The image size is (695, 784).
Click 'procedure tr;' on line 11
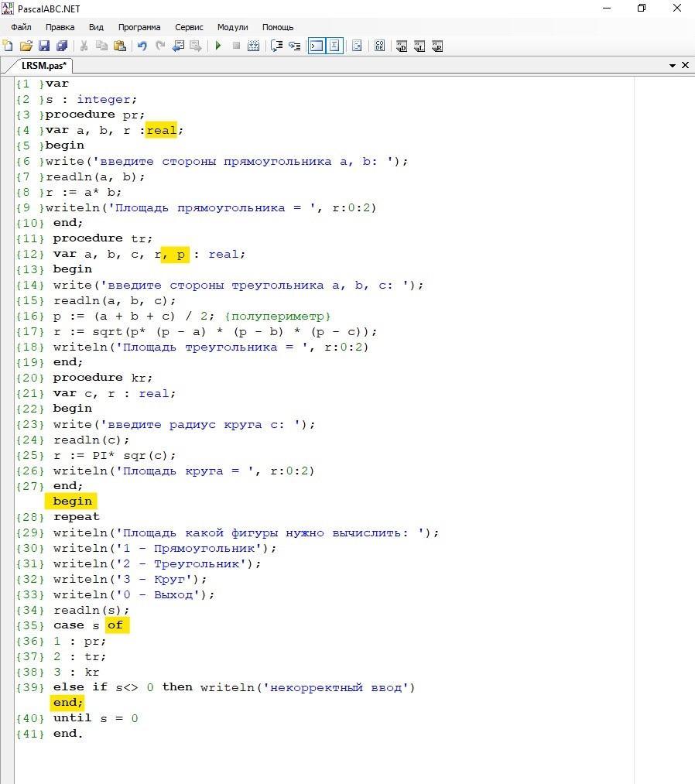click(102, 238)
